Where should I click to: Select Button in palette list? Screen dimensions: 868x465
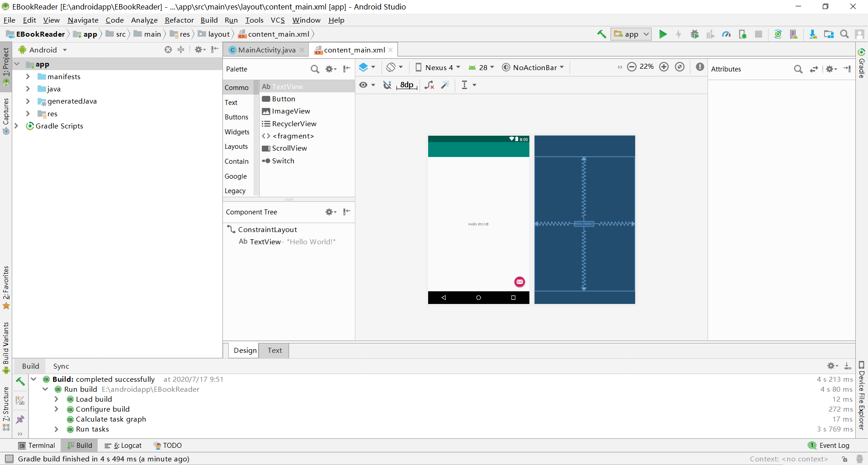[x=307, y=99]
